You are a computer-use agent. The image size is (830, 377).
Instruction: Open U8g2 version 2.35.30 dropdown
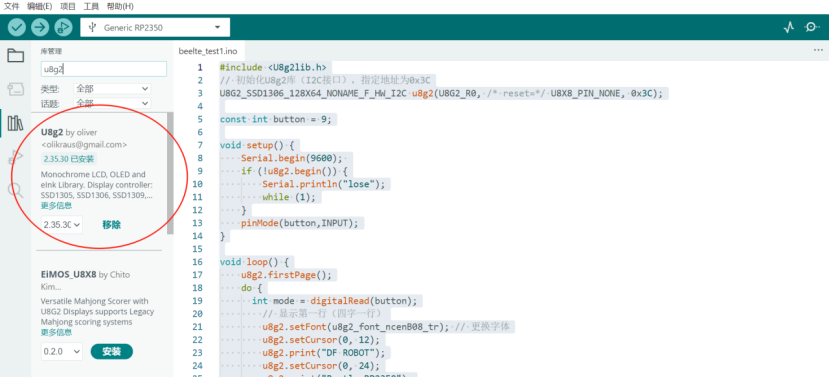[x=62, y=225]
